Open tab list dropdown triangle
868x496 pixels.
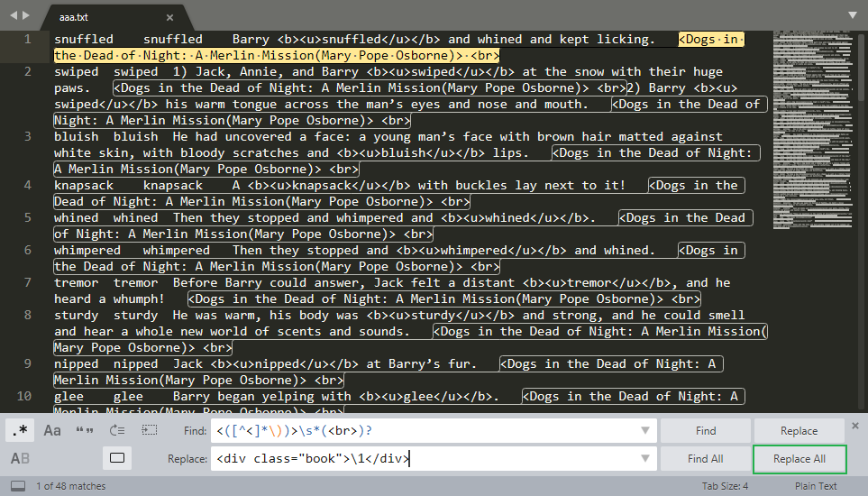coord(853,15)
